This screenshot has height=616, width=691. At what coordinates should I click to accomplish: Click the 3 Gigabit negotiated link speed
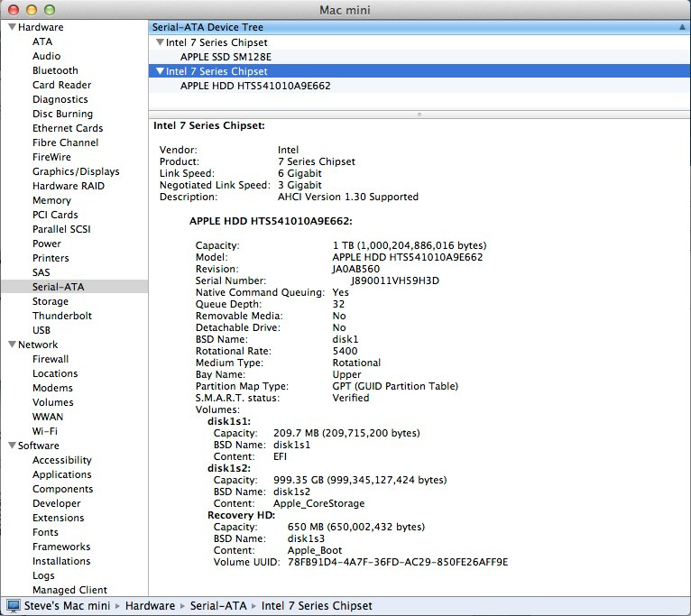click(299, 185)
